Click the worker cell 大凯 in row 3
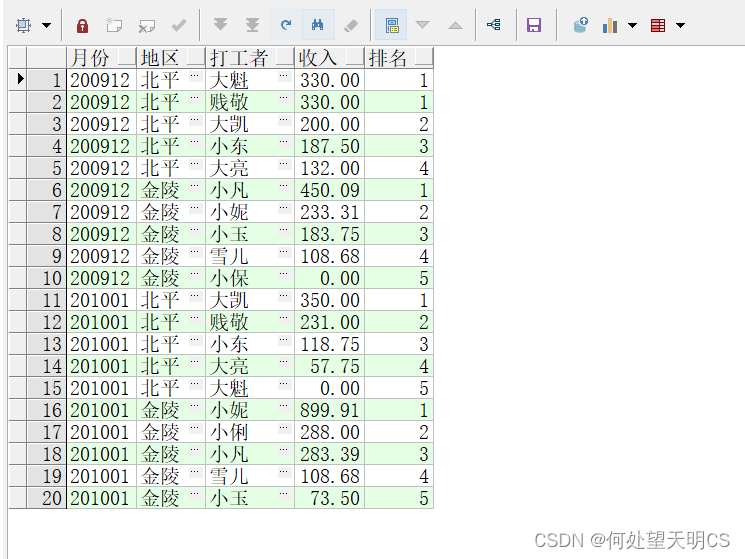Viewport: 745px width, 559px height. 250,124
